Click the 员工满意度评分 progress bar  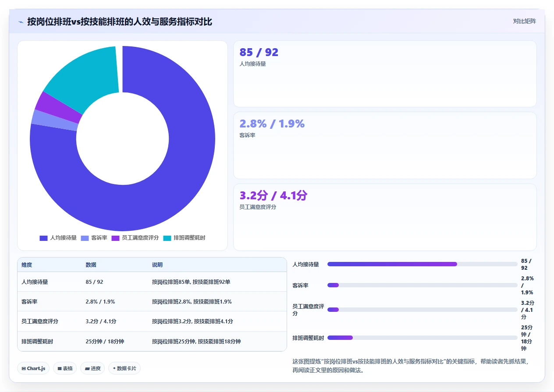[x=423, y=310]
